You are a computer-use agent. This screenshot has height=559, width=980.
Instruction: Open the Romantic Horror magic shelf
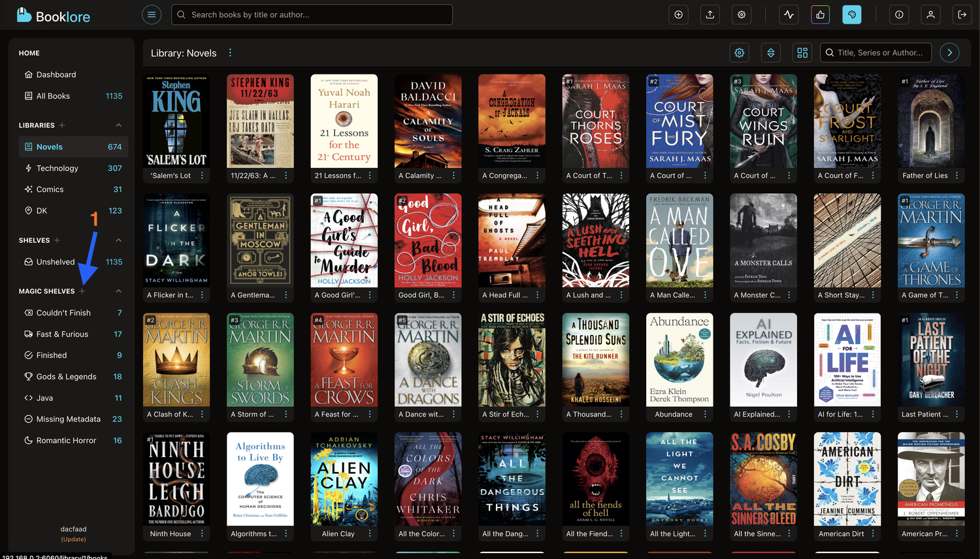click(x=66, y=441)
